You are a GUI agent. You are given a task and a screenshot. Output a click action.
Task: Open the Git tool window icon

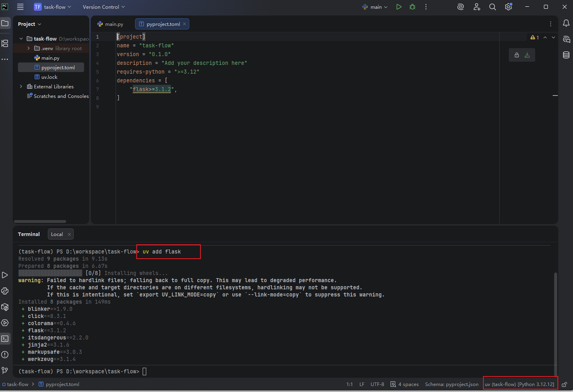coord(5,370)
